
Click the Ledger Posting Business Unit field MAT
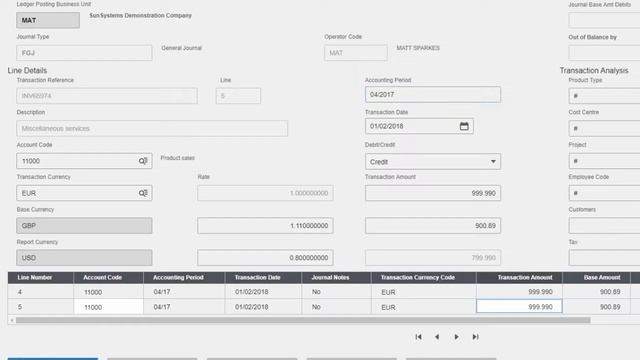pyautogui.click(x=48, y=20)
